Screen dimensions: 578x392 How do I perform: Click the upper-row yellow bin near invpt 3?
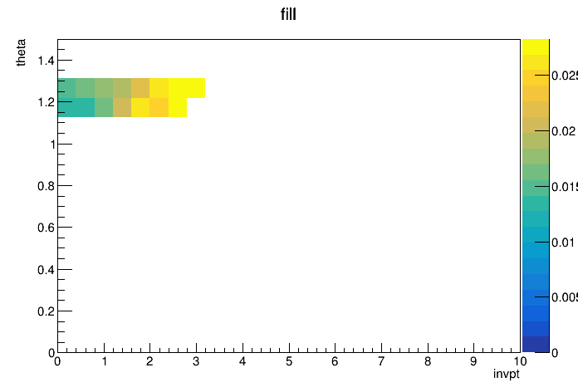point(187,88)
